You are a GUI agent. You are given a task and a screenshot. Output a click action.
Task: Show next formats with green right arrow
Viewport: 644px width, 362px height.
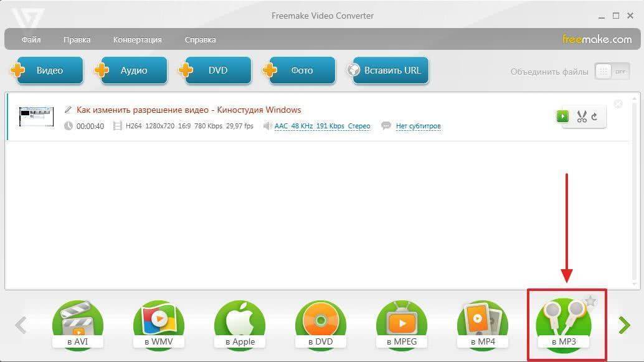pos(624,325)
